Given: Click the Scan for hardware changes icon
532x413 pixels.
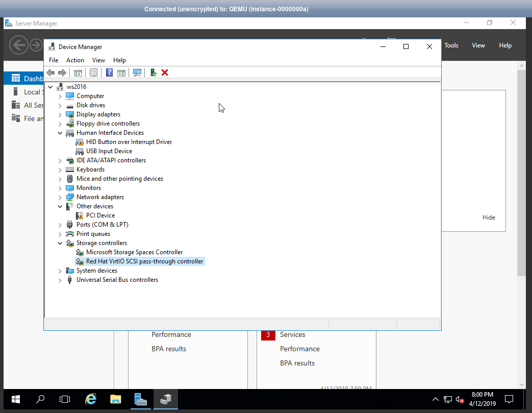Looking at the screenshot, I should coord(137,72).
